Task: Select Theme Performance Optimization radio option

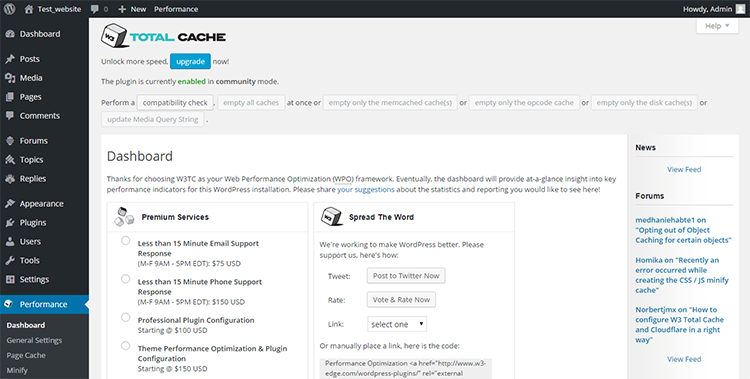Action: (x=125, y=346)
